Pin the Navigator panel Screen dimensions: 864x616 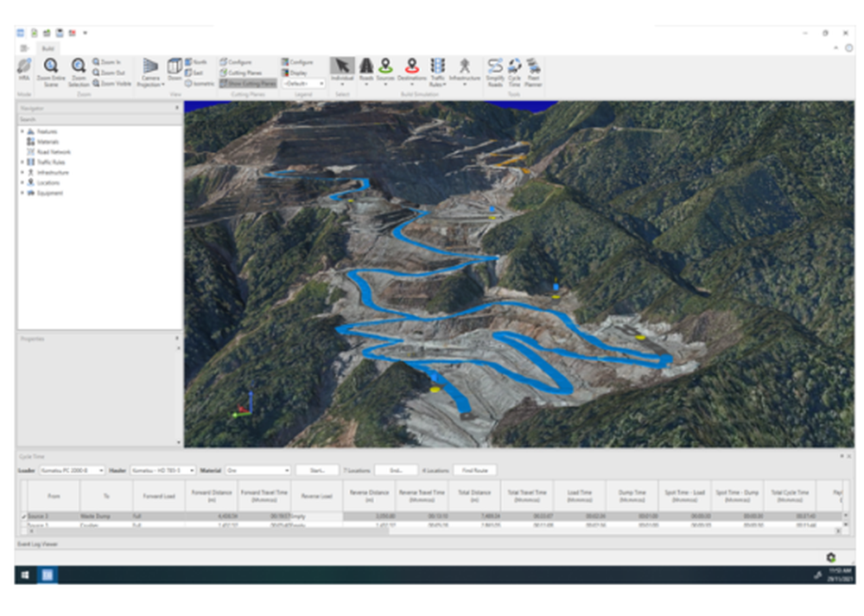[x=177, y=108]
